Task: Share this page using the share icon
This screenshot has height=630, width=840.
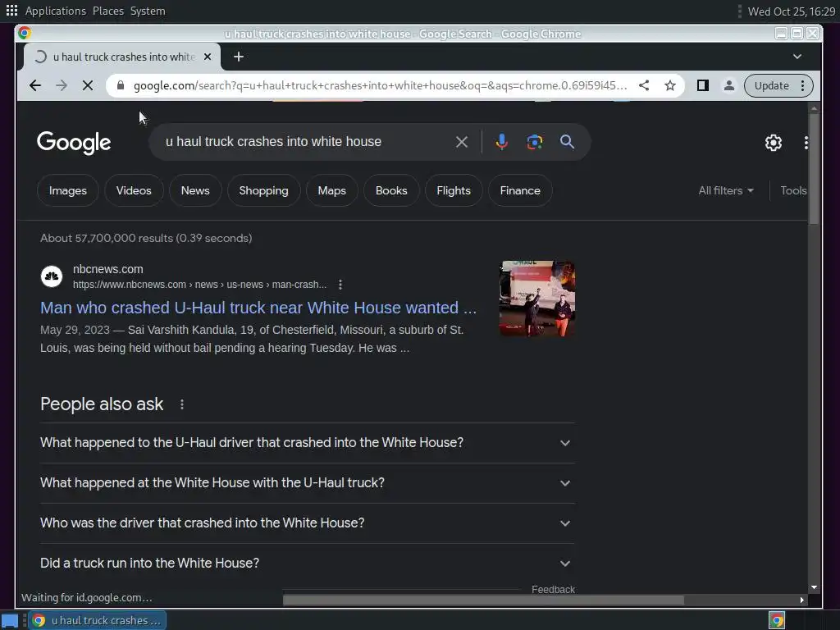Action: coord(644,85)
